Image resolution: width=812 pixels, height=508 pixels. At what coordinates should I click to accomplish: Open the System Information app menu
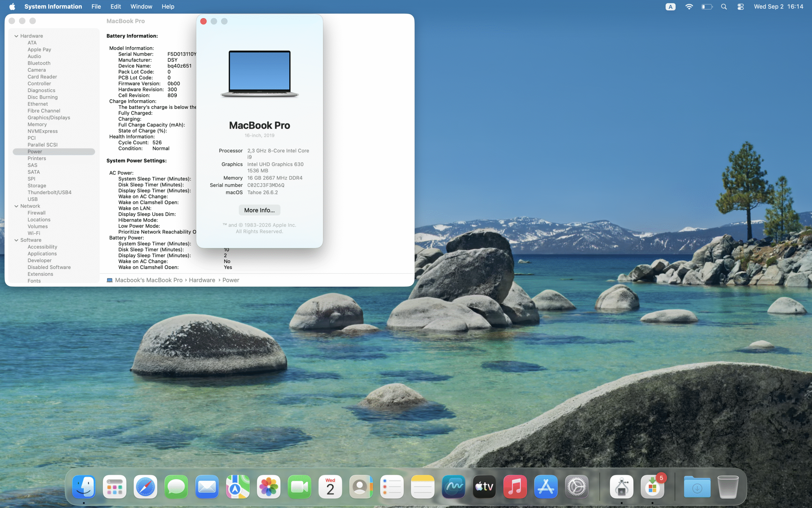53,6
